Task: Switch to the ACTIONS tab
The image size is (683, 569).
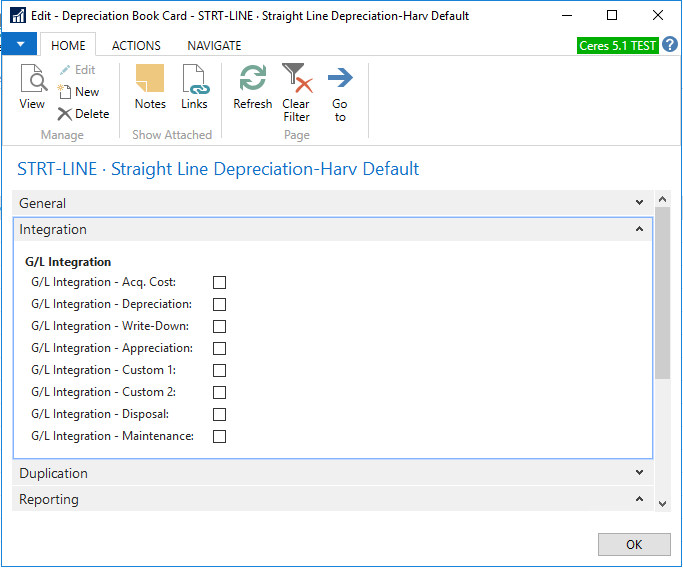Action: (136, 46)
